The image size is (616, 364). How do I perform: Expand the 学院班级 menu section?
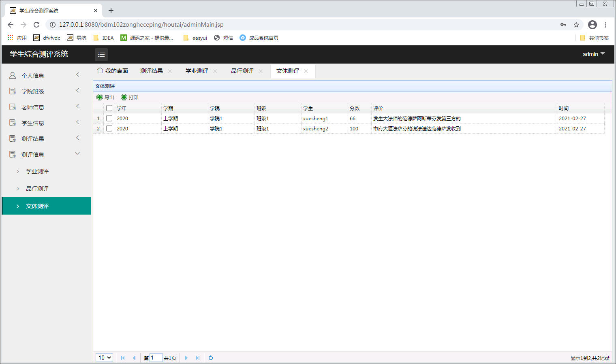point(77,90)
